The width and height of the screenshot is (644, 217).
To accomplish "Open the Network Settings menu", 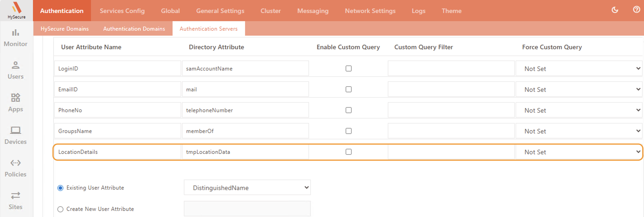I will pyautogui.click(x=370, y=11).
